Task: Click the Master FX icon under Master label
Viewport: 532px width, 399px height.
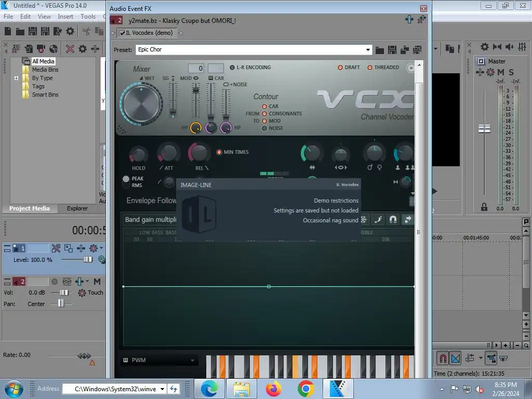Action: tap(480, 72)
